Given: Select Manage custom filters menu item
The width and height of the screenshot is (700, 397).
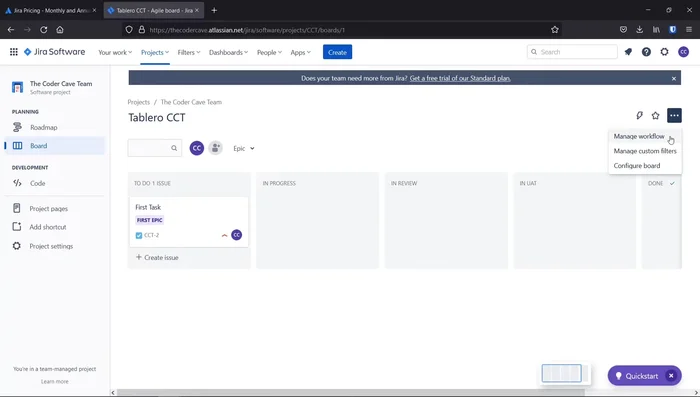Looking at the screenshot, I should tap(645, 151).
